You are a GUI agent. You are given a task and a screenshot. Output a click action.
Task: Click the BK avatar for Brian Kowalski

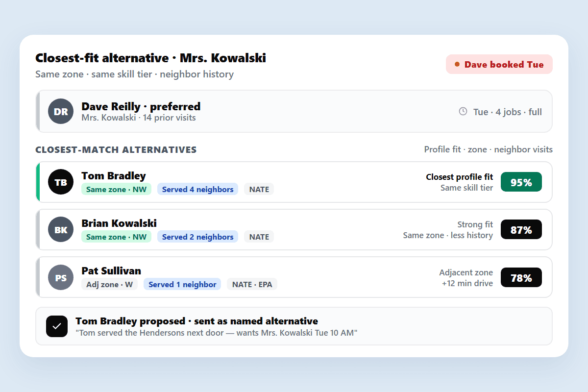[x=61, y=230]
